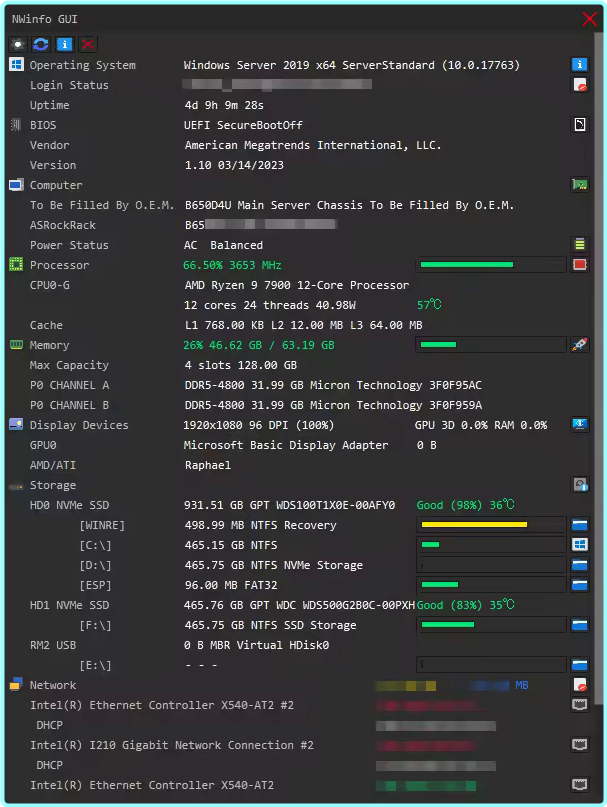Click the red X icon in the top toolbar
The height and width of the screenshot is (807, 607).
[88, 44]
